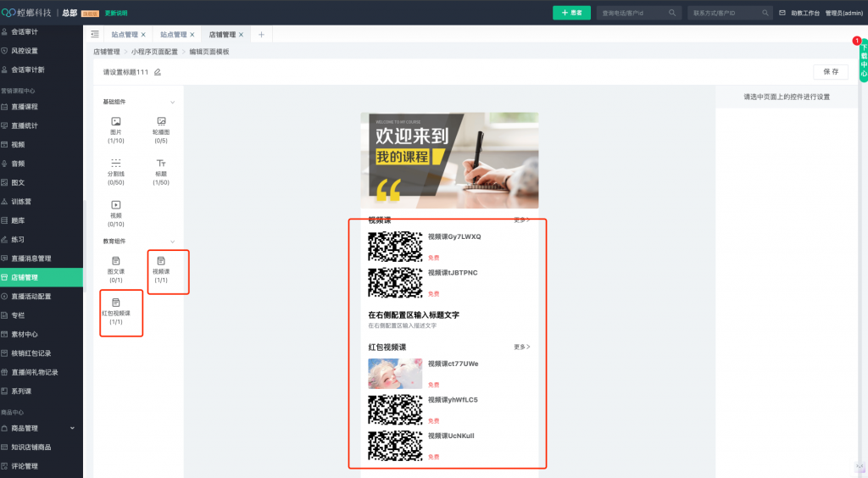Viewport: 868px width, 478px height.
Task: Add the 分割线 divider component
Action: point(115,171)
